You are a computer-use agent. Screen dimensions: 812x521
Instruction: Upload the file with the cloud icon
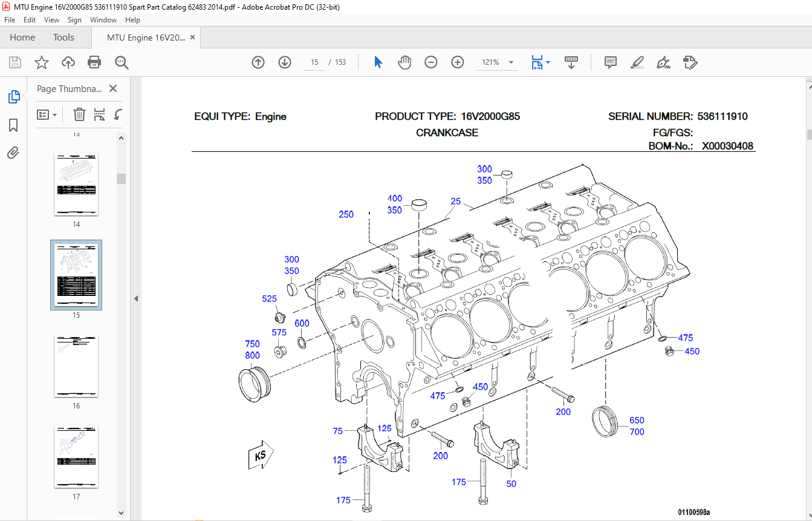coord(68,62)
